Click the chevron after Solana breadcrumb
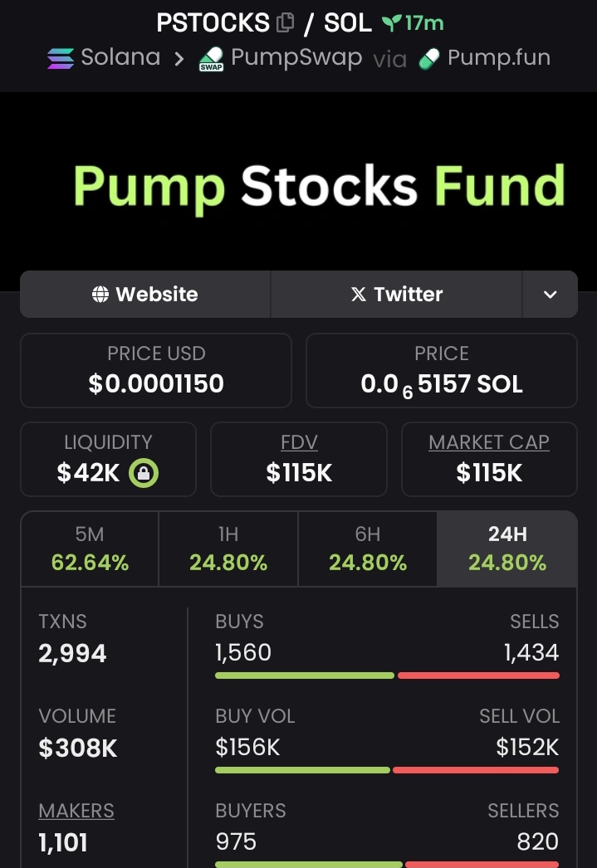Screen dimensions: 597x868 tap(179, 59)
